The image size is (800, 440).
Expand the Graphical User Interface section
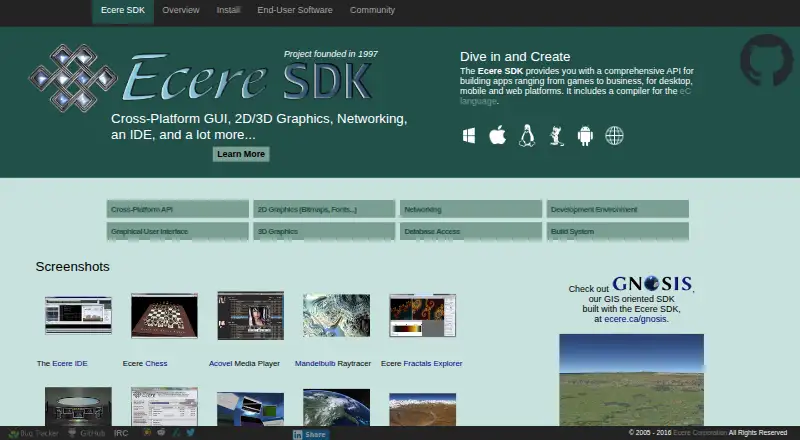(178, 231)
